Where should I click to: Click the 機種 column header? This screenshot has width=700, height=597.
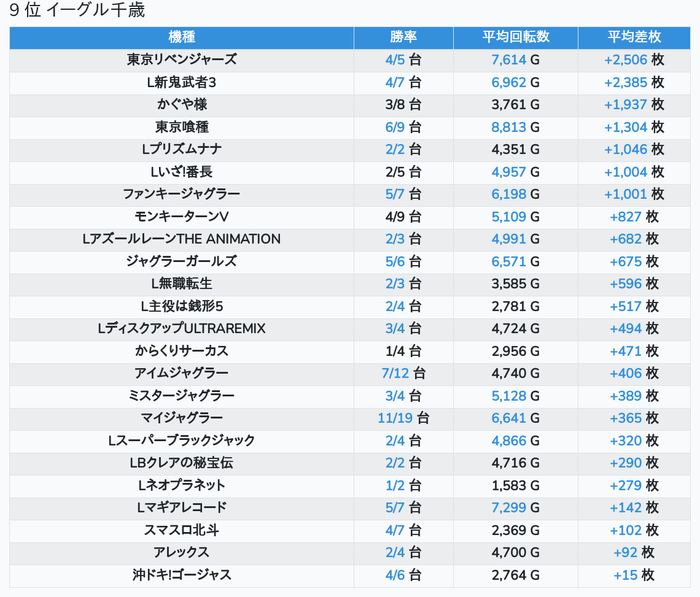(x=182, y=37)
